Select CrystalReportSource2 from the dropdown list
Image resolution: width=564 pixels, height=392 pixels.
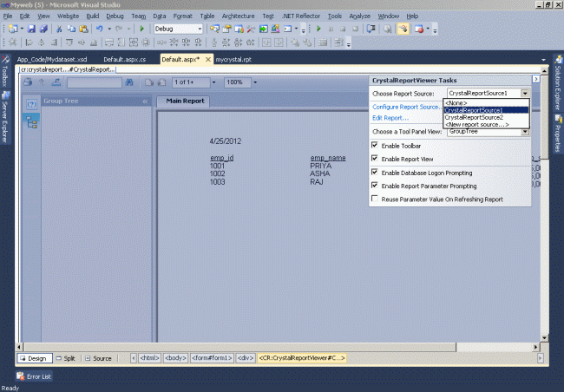(474, 117)
